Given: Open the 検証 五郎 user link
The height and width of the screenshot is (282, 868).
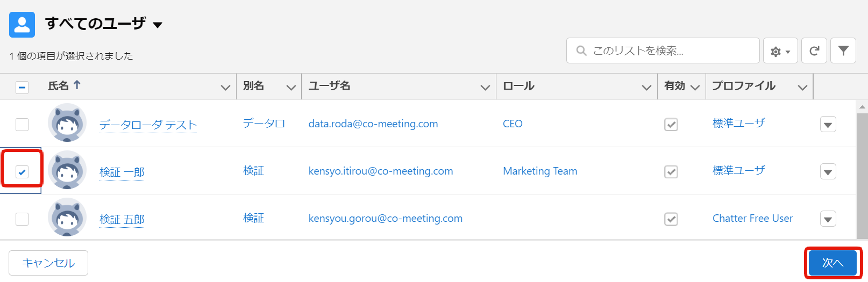Looking at the screenshot, I should point(122,220).
